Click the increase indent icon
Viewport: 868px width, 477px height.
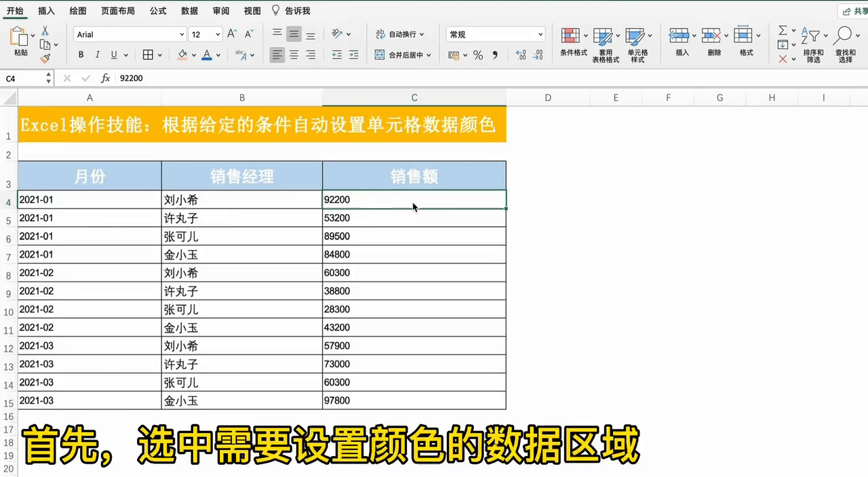pos(354,55)
